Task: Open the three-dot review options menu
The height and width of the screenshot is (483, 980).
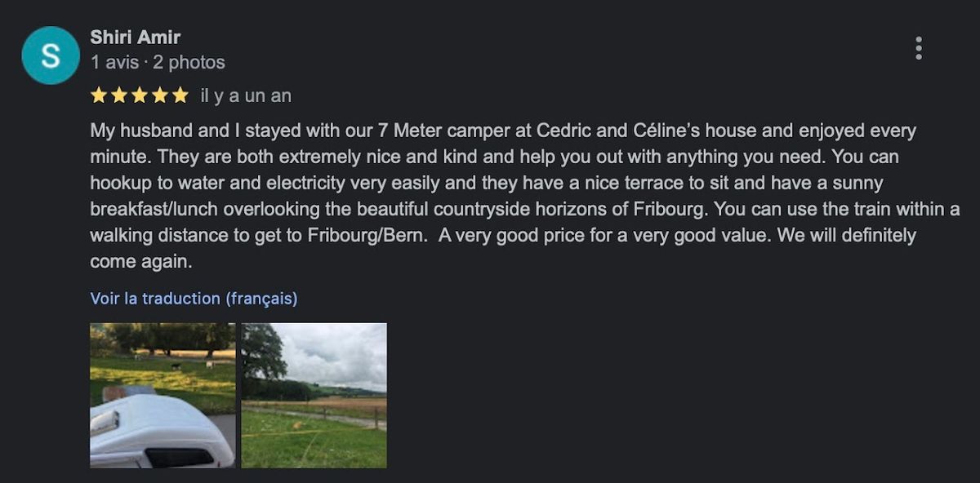Action: (x=919, y=48)
